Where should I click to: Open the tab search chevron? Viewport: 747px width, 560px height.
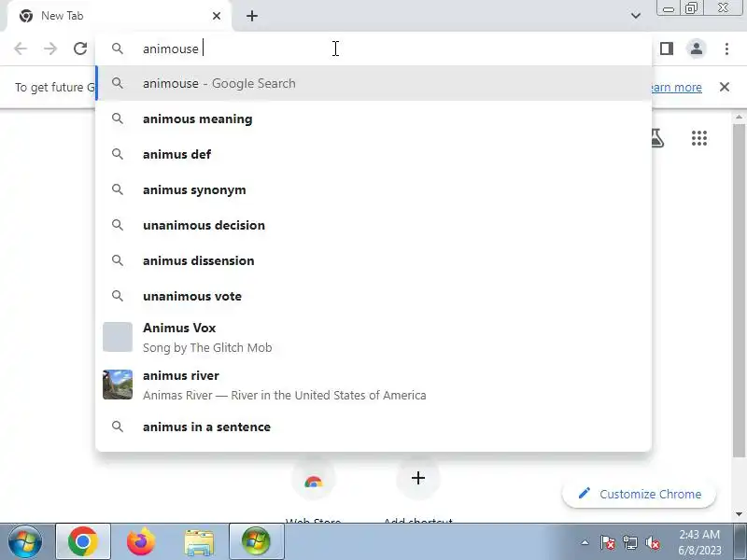(x=636, y=16)
